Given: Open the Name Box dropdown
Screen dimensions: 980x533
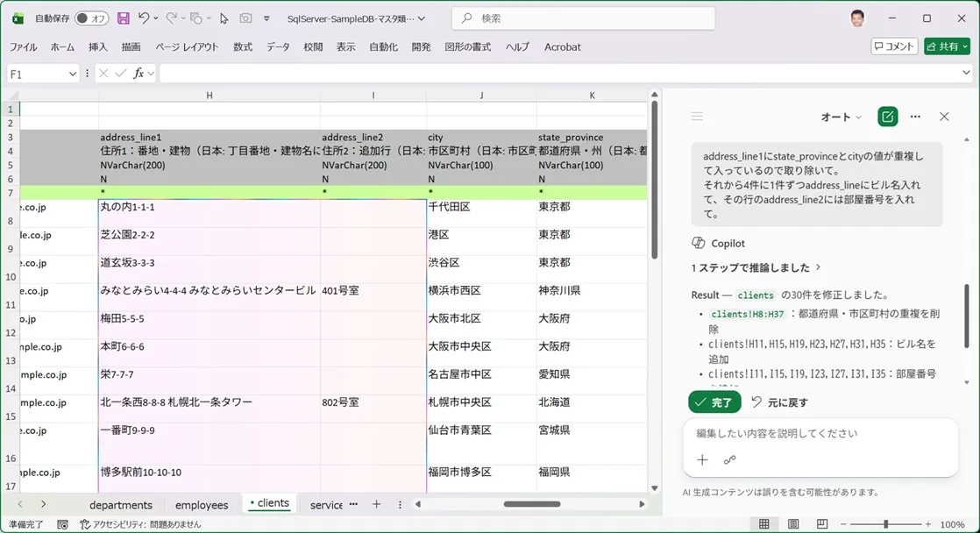Looking at the screenshot, I should click(72, 74).
